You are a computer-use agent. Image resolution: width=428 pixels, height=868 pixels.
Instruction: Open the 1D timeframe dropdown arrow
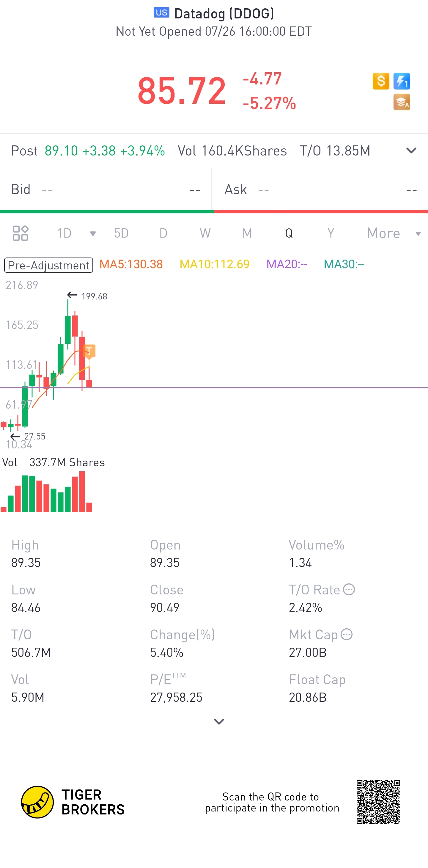click(x=93, y=233)
